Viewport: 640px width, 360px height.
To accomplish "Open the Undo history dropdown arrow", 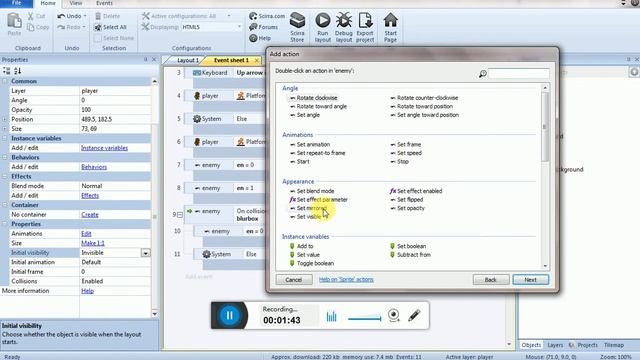I will coord(85,16).
